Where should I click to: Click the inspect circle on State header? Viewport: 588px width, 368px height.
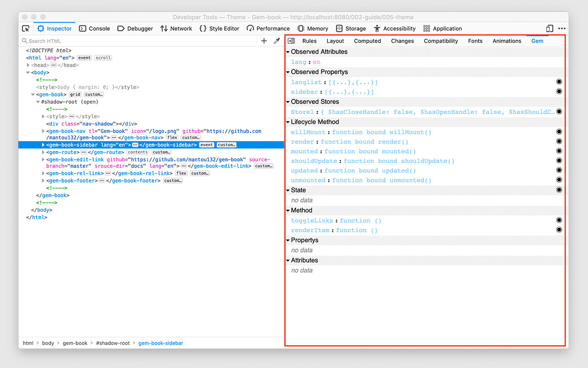click(x=559, y=190)
